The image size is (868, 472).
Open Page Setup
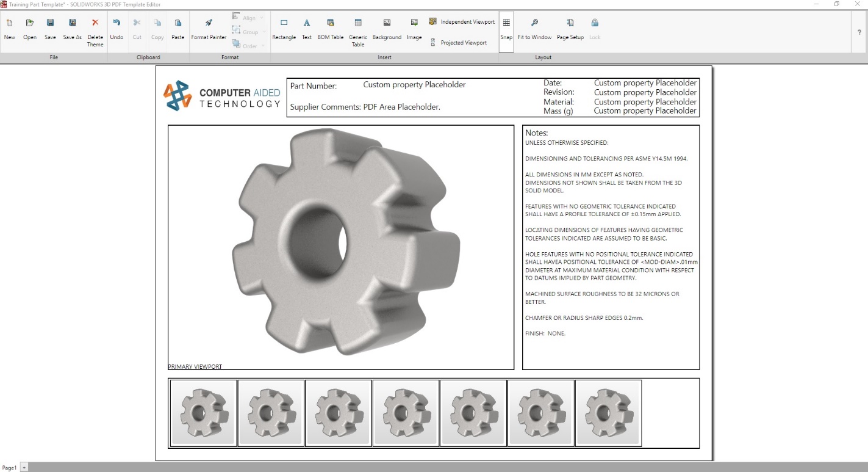point(570,29)
